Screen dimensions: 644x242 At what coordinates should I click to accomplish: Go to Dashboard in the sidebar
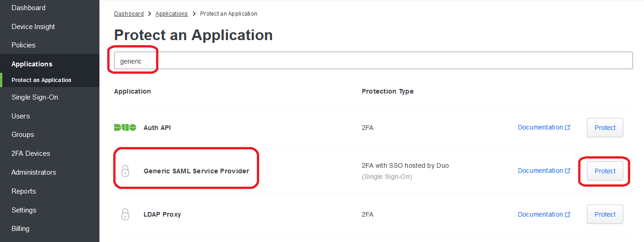(29, 8)
